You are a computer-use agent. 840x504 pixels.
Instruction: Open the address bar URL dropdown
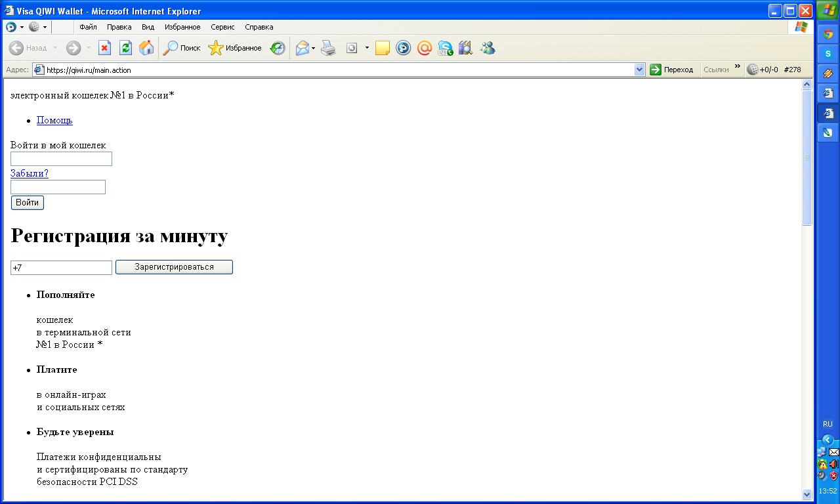click(x=640, y=70)
